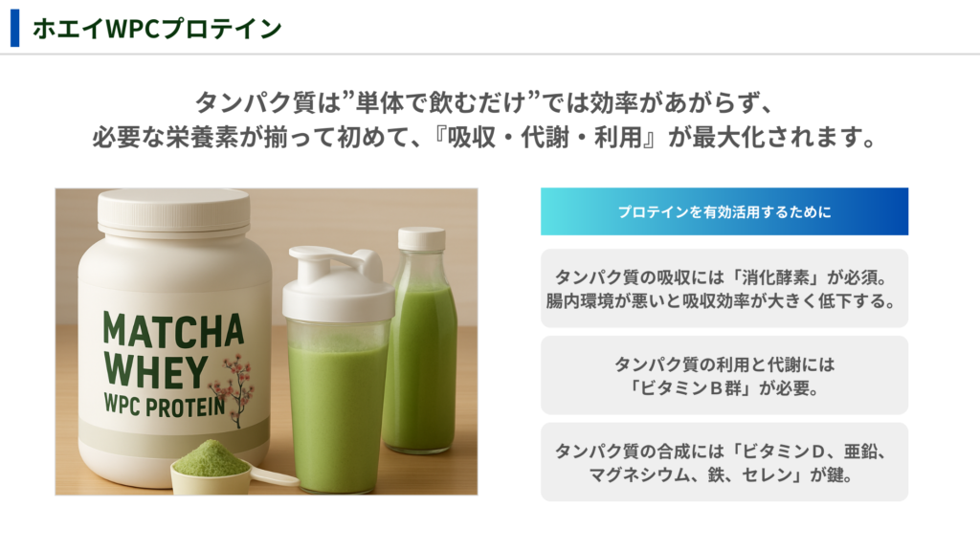The height and width of the screenshot is (551, 980).
Task: Click the horizontal divider line under title
Action: [490, 55]
